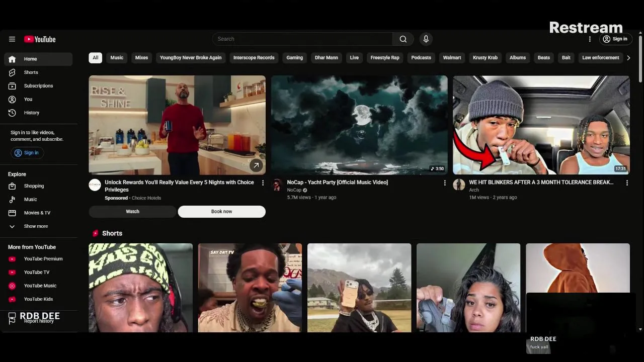
Task: Open the car blinkers video thumbnail
Action: 541,125
